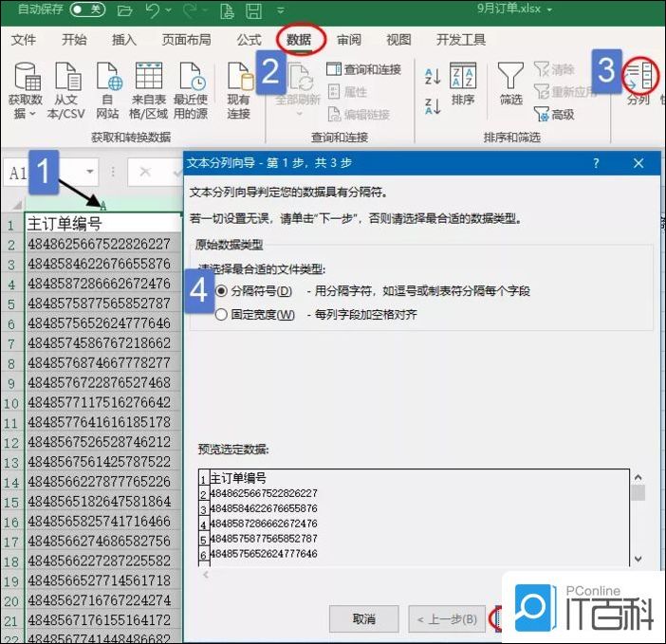The height and width of the screenshot is (644, 666).
Task: Expand Customize Quick Access Toolbar arrow
Action: click(280, 10)
